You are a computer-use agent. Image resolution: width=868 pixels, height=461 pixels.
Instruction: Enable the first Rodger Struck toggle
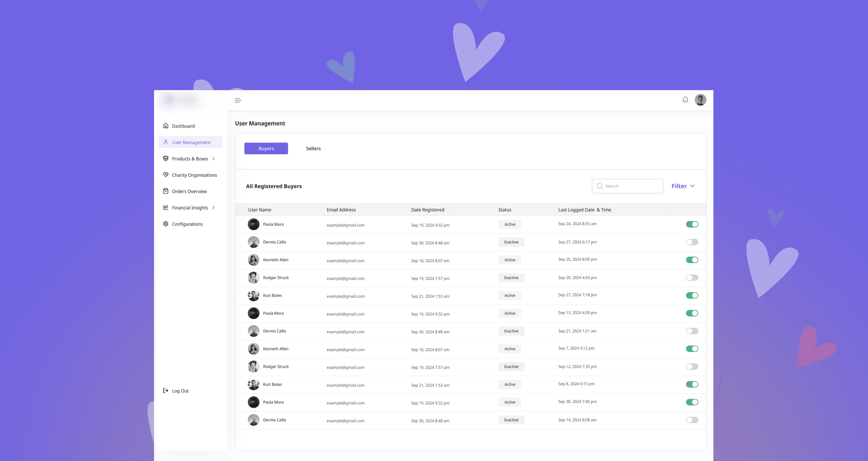tap(692, 277)
